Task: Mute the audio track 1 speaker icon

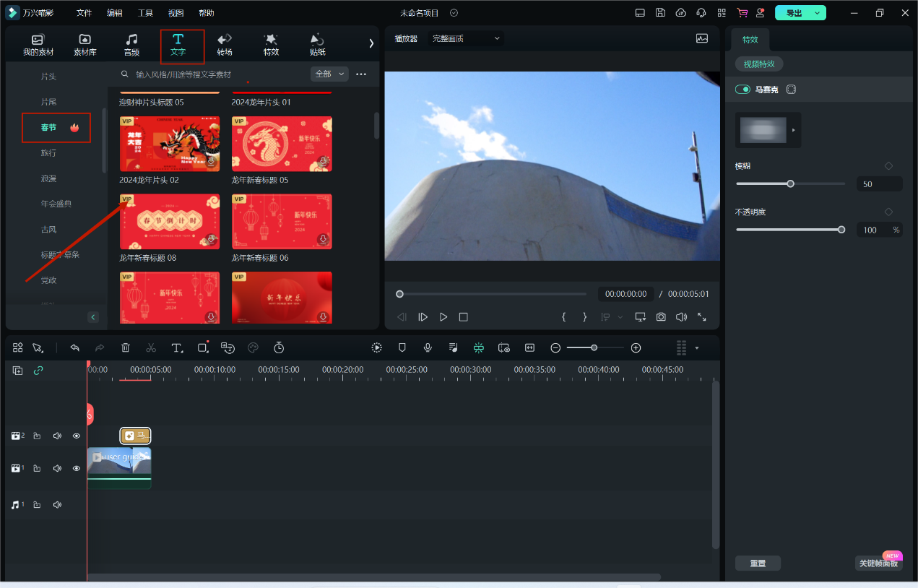Action: click(x=57, y=505)
